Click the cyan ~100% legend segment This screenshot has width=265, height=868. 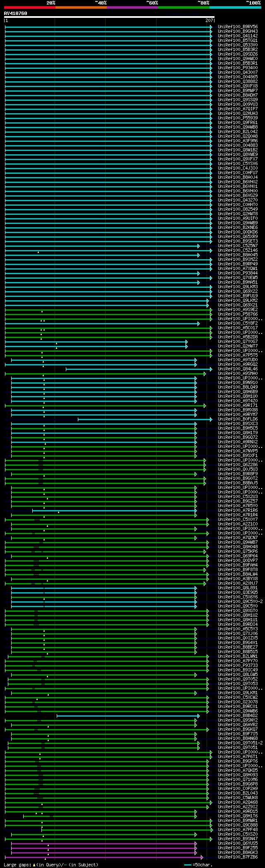pos(235,7)
